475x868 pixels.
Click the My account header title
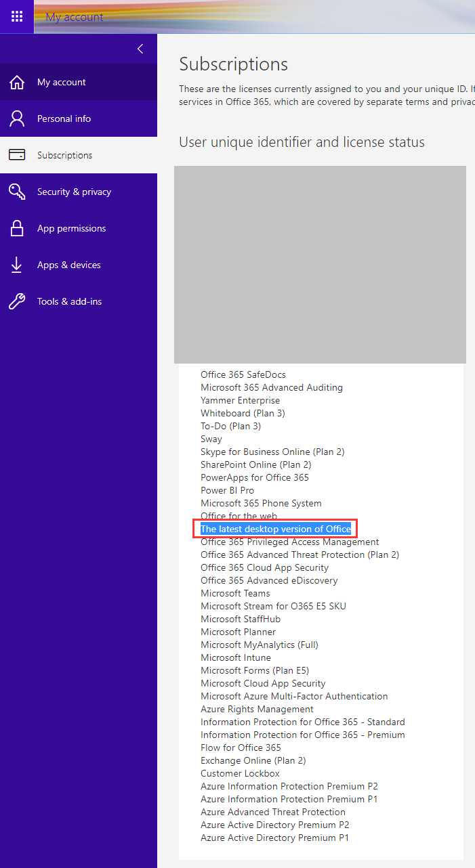(x=75, y=17)
